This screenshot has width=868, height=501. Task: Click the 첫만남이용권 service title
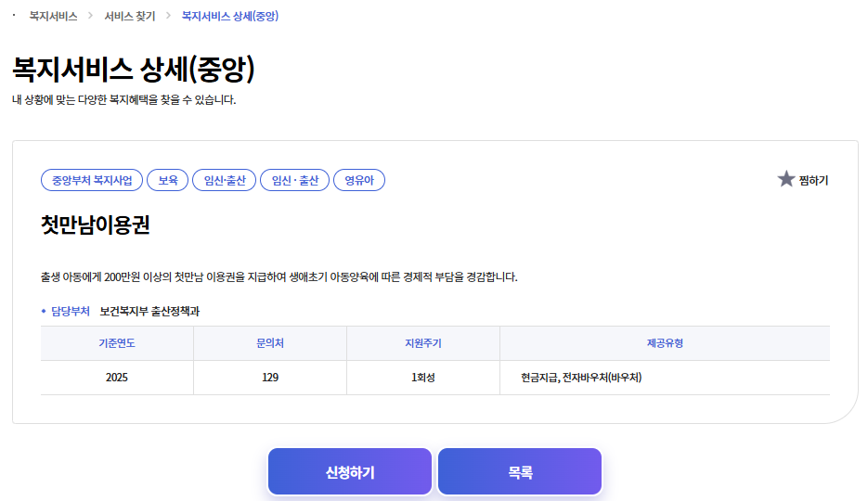(96, 225)
